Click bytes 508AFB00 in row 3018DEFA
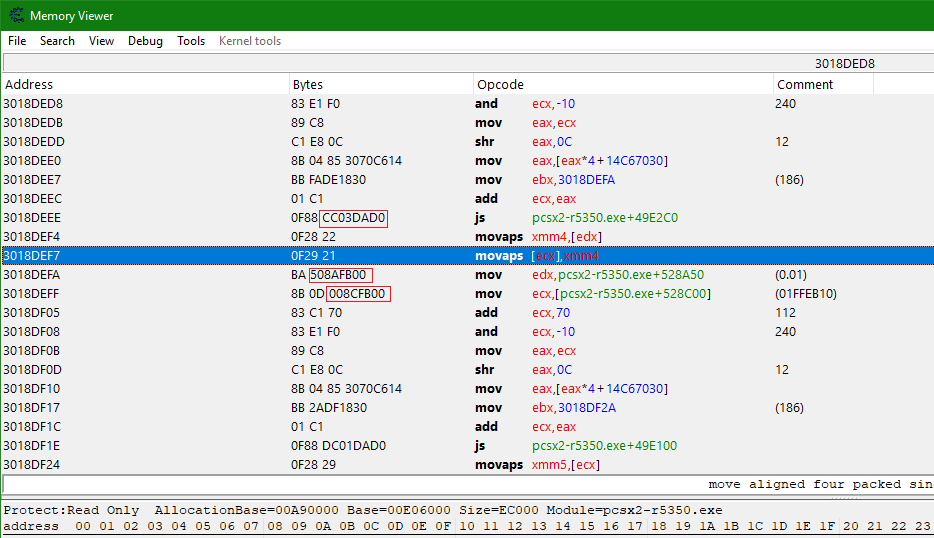 pyautogui.click(x=341, y=275)
